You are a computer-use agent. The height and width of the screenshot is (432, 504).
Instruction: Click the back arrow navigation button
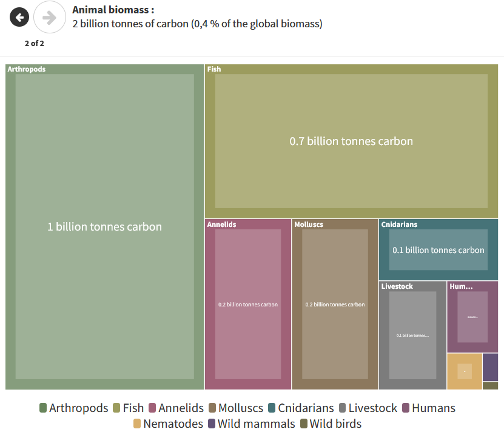tap(19, 17)
